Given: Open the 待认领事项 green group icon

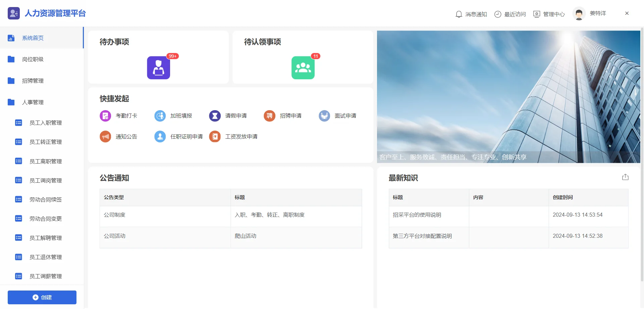Looking at the screenshot, I should (x=303, y=68).
